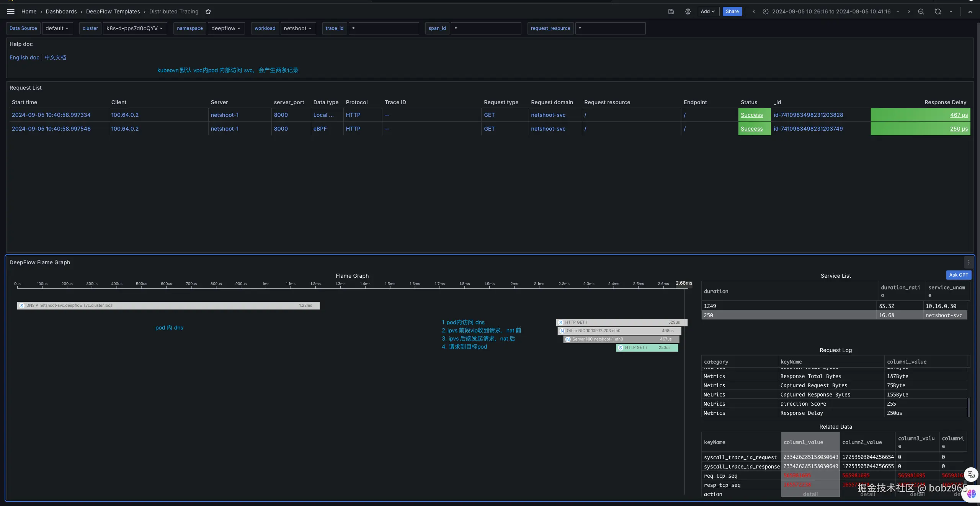Click the span_id input field
The width and height of the screenshot is (980, 506).
486,28
